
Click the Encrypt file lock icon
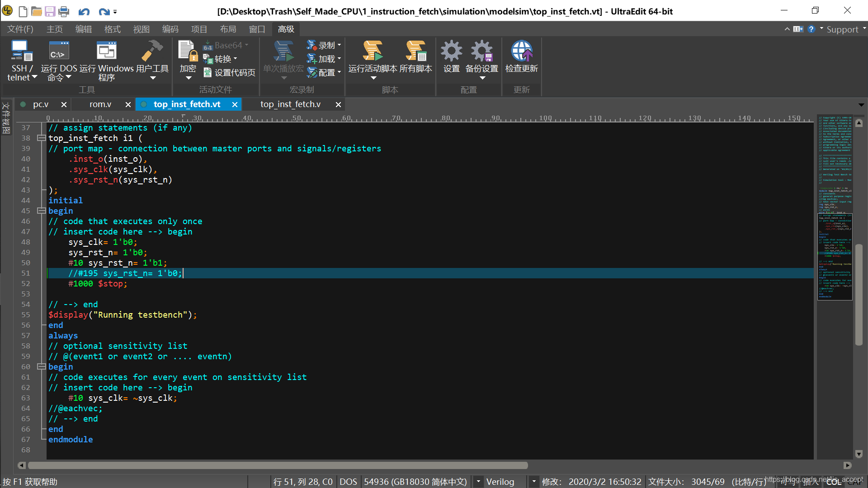coord(188,52)
